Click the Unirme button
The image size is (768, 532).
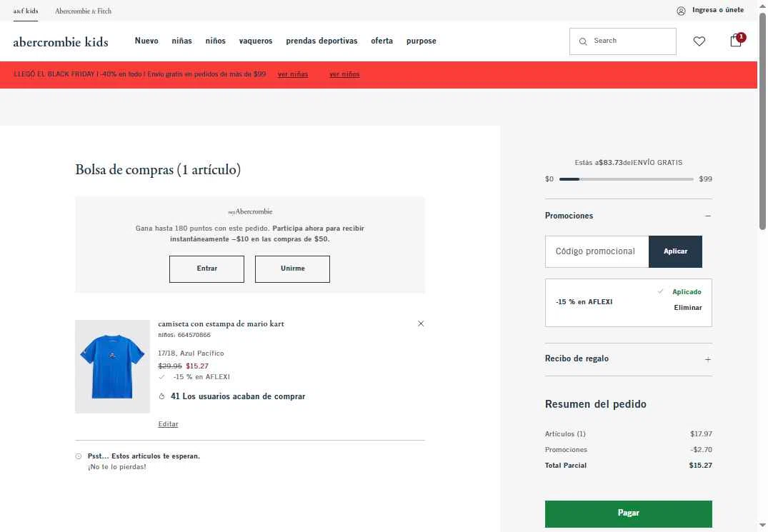click(x=292, y=268)
